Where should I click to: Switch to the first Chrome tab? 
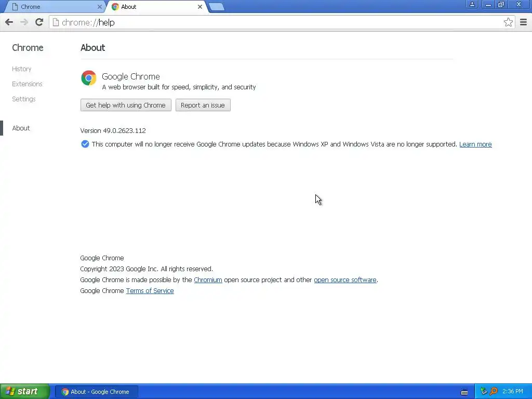tap(55, 7)
